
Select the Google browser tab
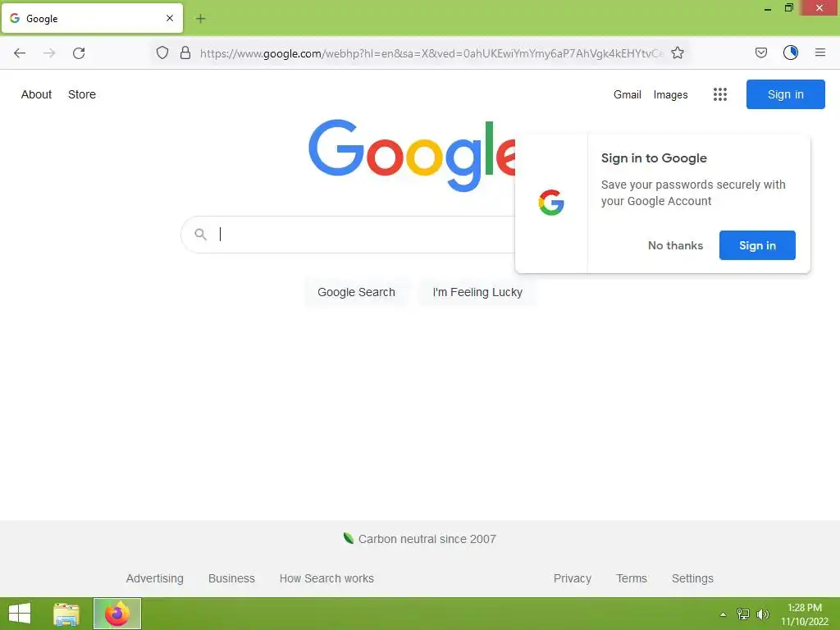click(x=92, y=18)
